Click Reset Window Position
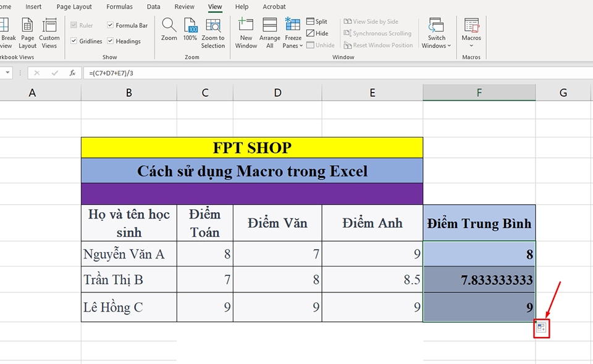Viewport: 593px width, 364px height. tap(378, 45)
